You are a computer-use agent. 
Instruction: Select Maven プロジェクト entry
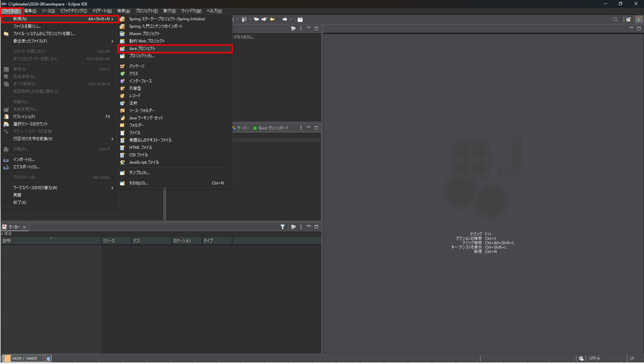pyautogui.click(x=175, y=34)
